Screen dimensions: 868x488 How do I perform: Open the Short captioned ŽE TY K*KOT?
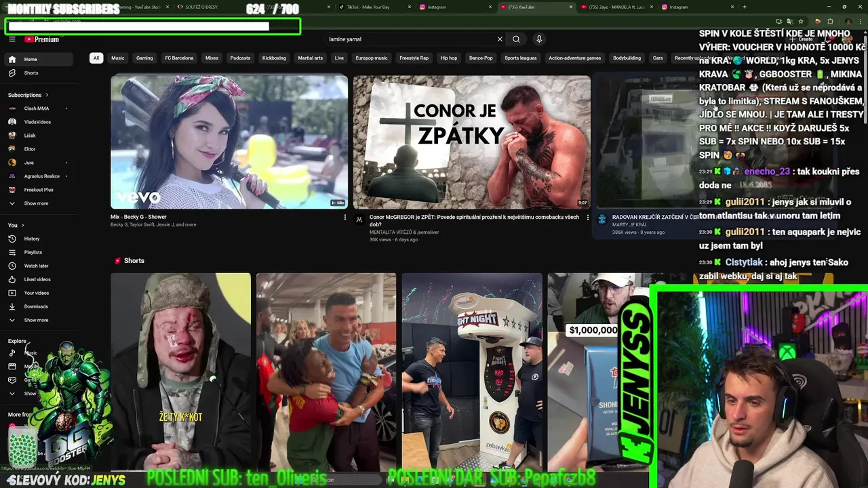coord(180,371)
